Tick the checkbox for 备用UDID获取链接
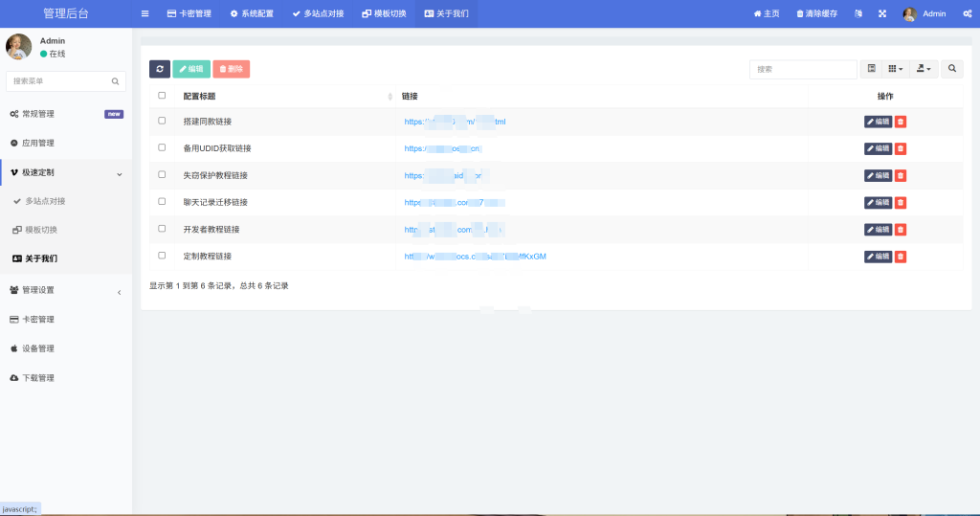 pos(162,148)
